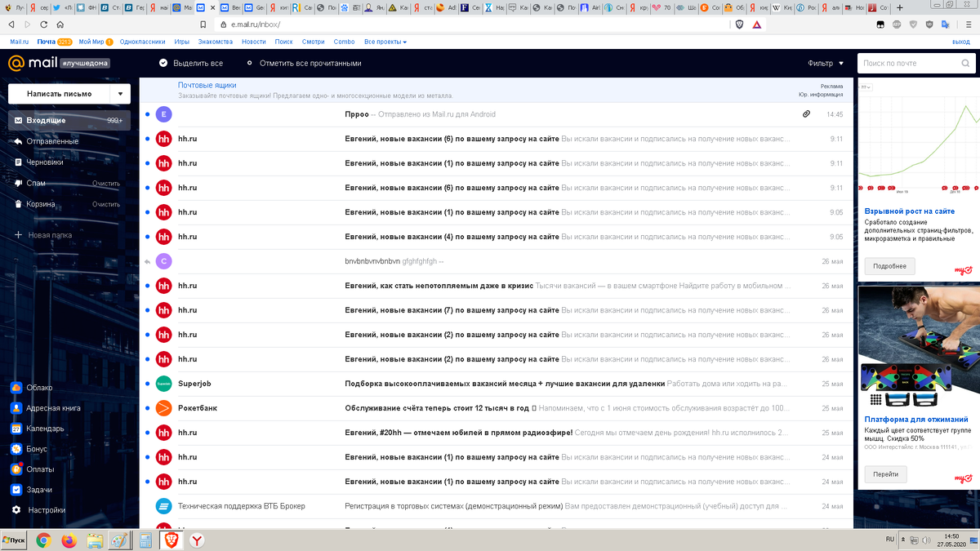Click the purple C avatar of bnvbnbvnvbnbvn email
Viewport: 980px width, 551px height.
[163, 261]
